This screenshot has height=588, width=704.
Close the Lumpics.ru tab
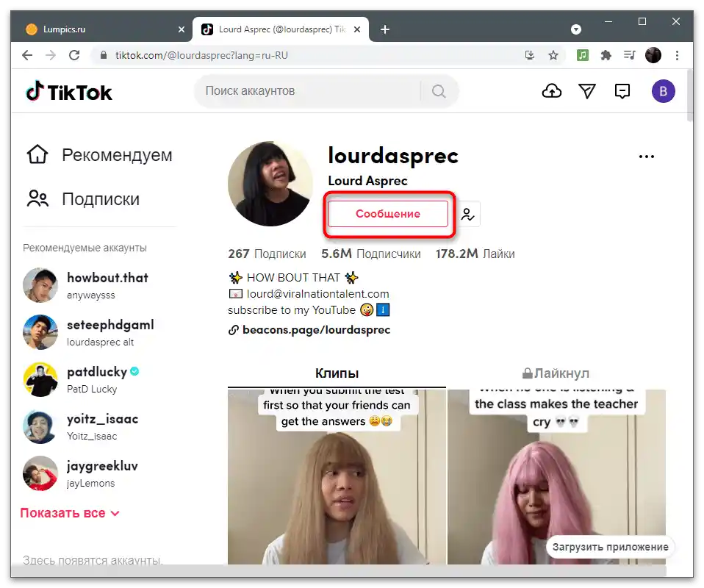(182, 29)
